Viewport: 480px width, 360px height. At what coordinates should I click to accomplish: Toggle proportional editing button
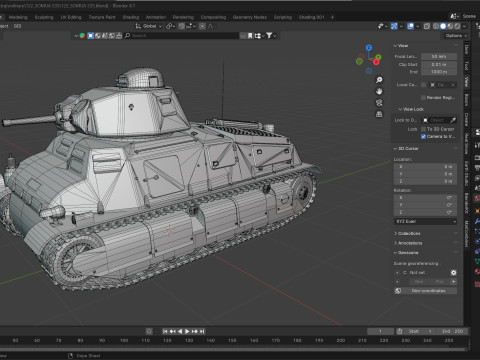[x=202, y=26]
